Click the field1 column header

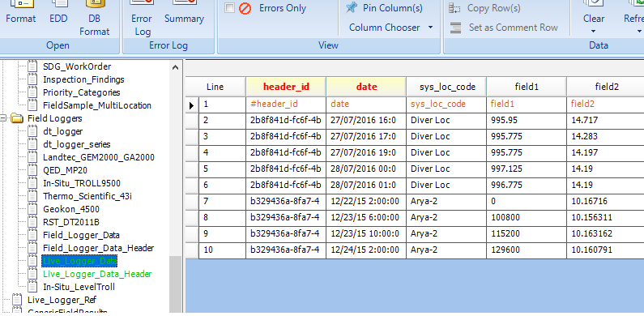(x=527, y=87)
